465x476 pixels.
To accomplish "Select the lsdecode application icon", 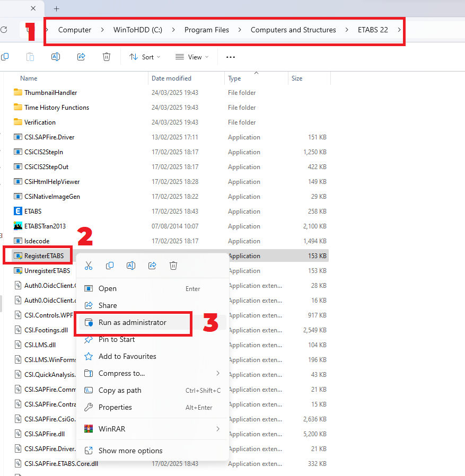I will coord(18,241).
